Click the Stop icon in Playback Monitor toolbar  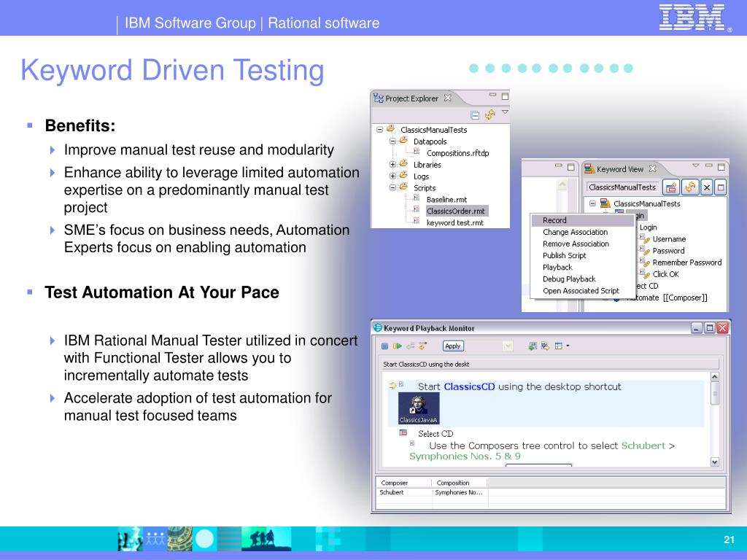coord(384,346)
